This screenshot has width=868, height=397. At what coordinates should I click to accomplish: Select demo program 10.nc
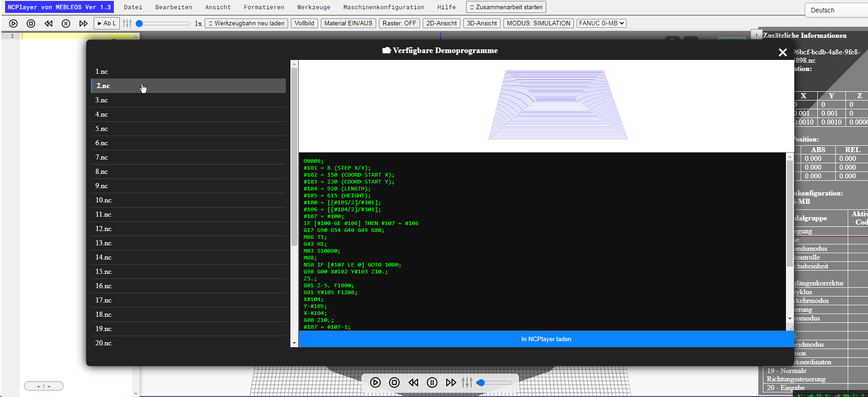click(x=188, y=200)
